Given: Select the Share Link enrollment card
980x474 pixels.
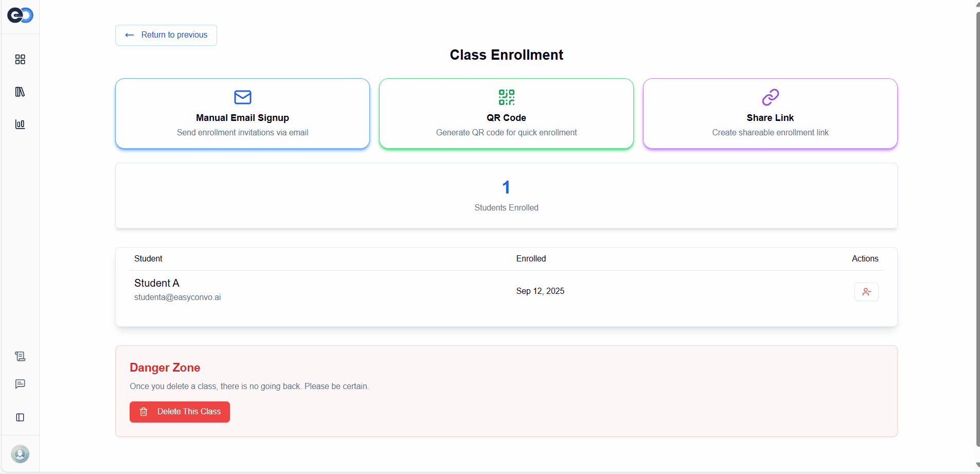Looking at the screenshot, I should click(x=770, y=114).
